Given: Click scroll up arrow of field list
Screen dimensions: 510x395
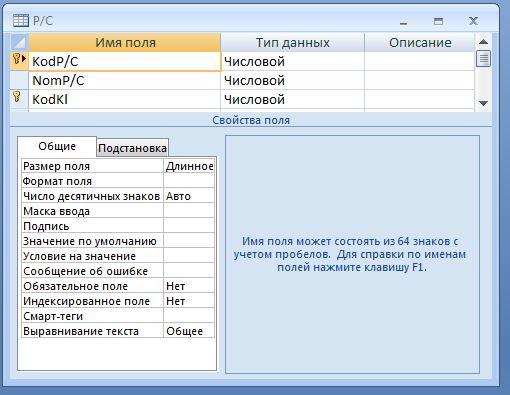Looking at the screenshot, I should tap(483, 42).
